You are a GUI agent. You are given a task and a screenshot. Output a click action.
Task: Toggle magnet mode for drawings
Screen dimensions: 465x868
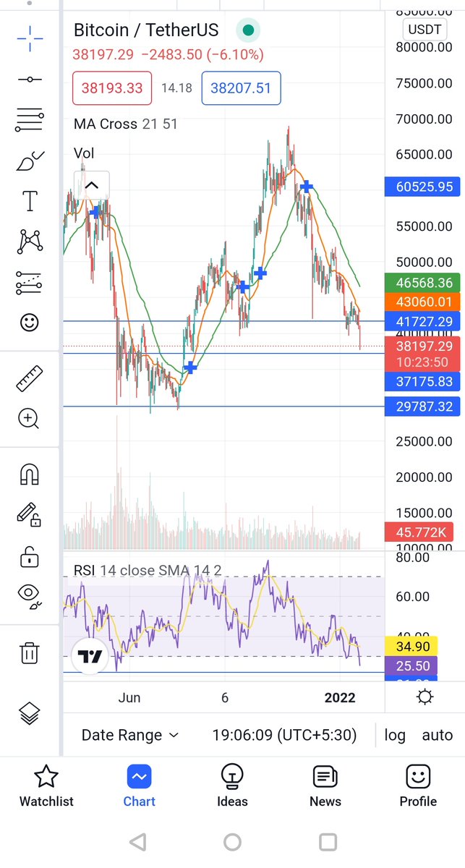(30, 475)
